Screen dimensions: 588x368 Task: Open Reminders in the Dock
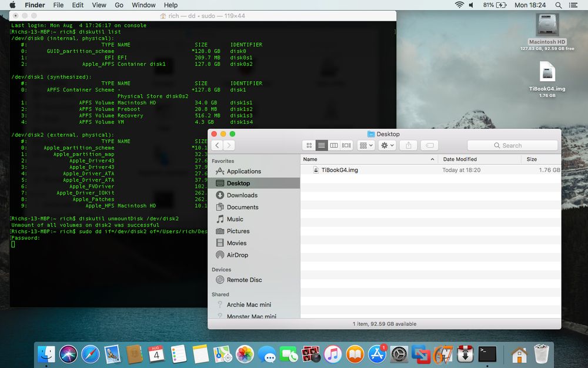[179, 354]
